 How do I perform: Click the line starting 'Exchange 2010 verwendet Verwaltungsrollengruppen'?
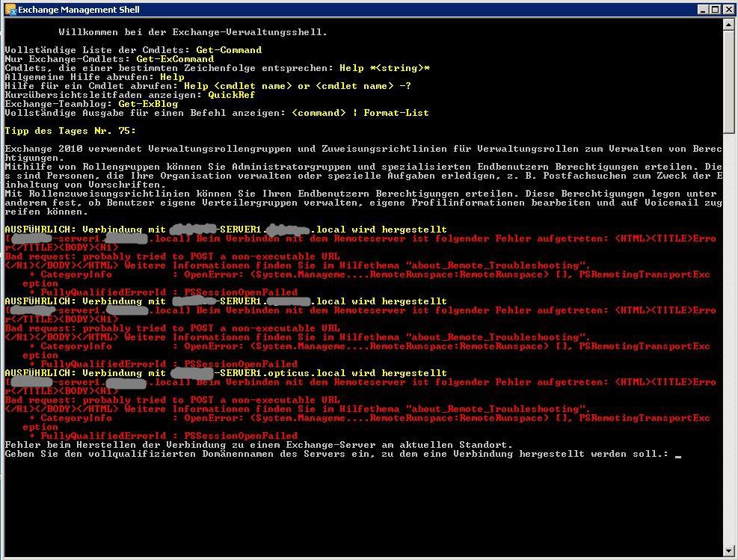point(363,149)
